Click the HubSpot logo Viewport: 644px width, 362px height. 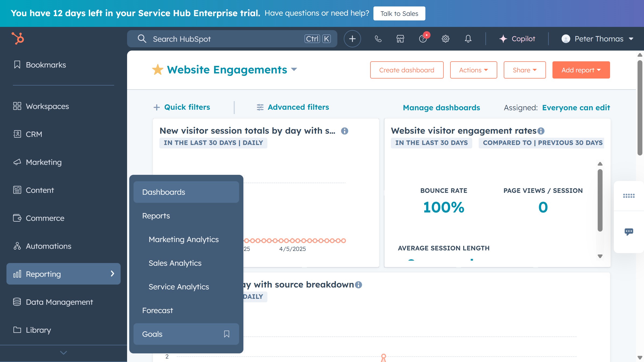[17, 38]
